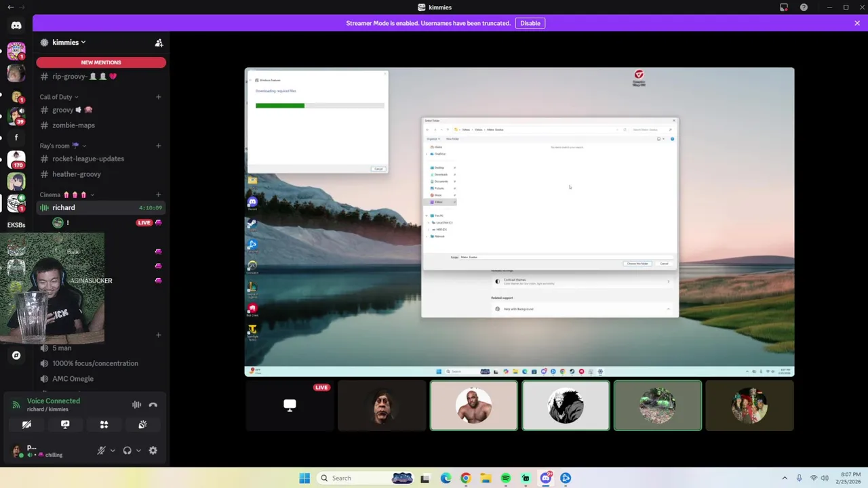Open the help icon in title bar

[x=804, y=7]
